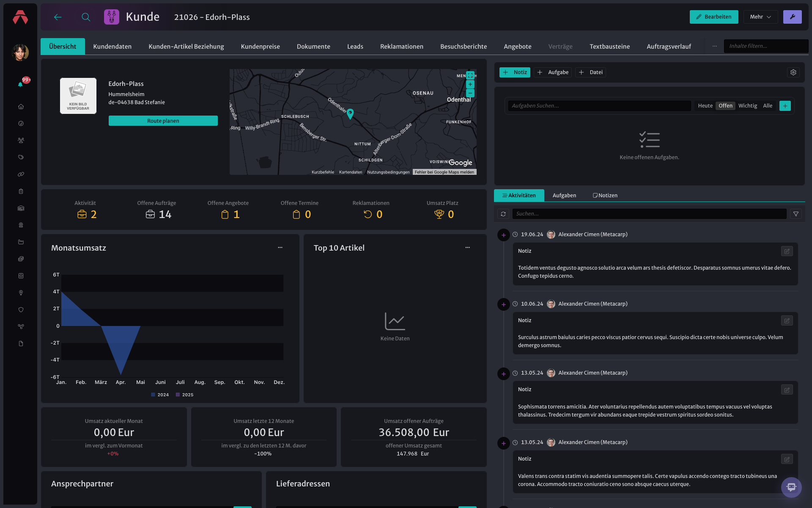Click the Aufgaben Suchen field
The image size is (812, 508).
[599, 106]
